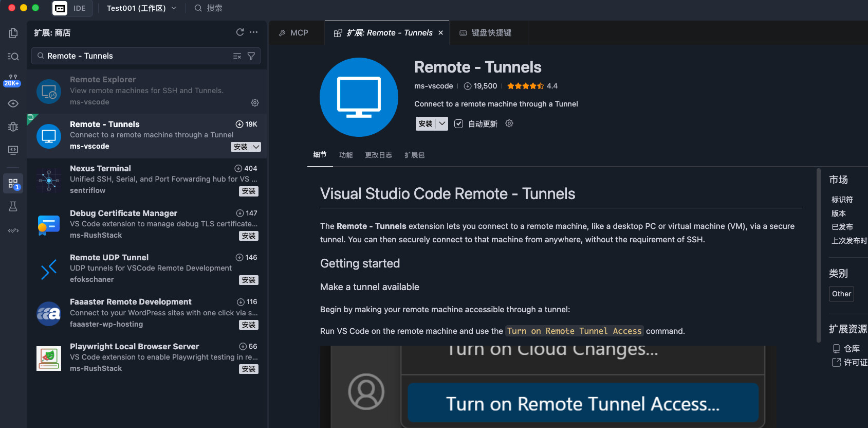
Task: Open the Extensions view in activity bar
Action: [x=13, y=184]
